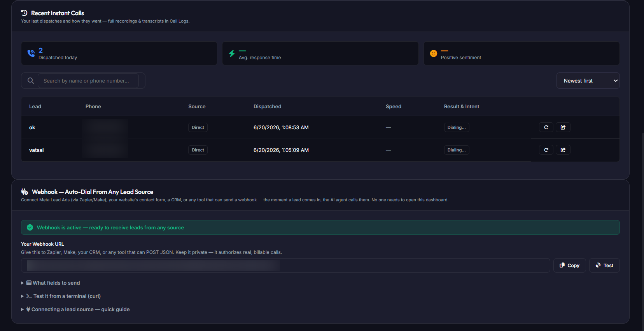
Task: Expand Connecting a lead source quick guide
Action: click(75, 309)
